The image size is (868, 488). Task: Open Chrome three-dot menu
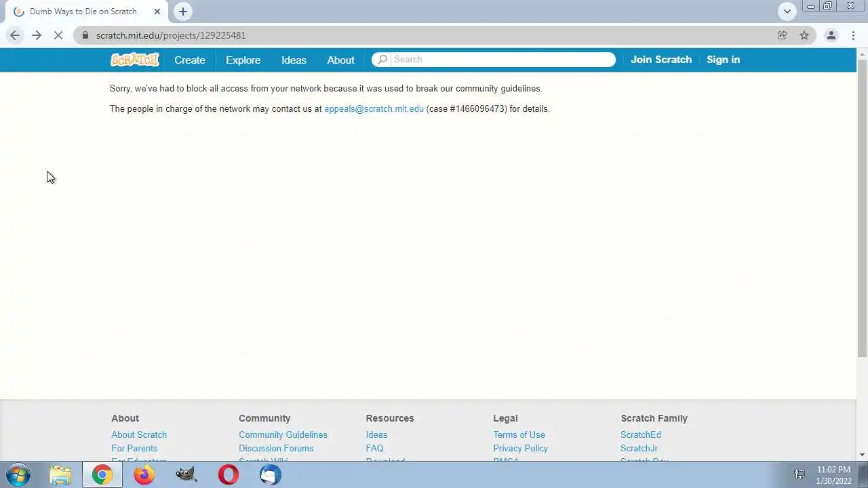point(852,35)
